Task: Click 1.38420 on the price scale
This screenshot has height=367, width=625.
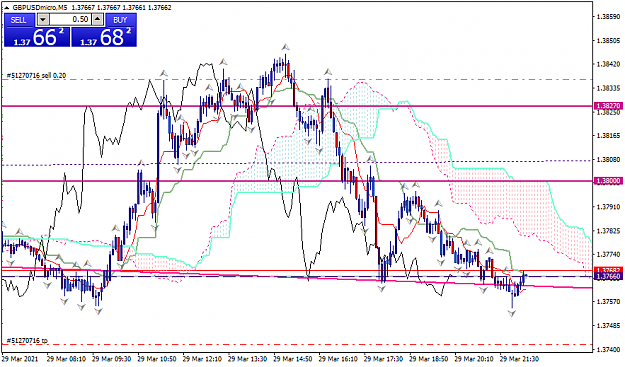Action: [609, 64]
